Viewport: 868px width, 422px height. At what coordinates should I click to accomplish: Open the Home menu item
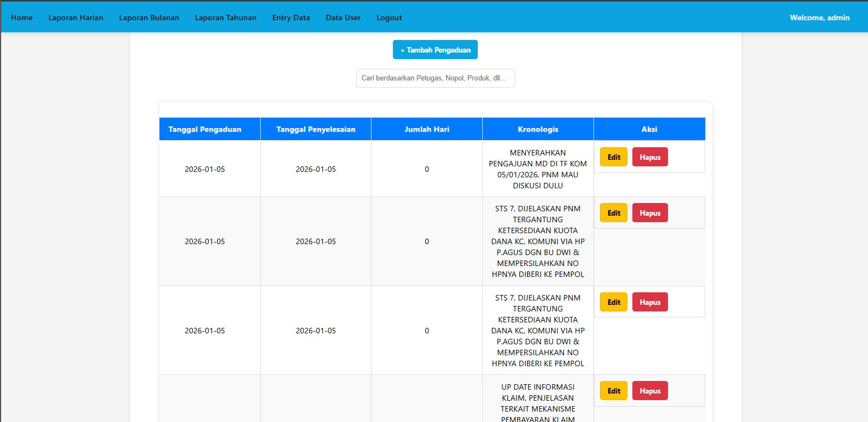tap(22, 18)
